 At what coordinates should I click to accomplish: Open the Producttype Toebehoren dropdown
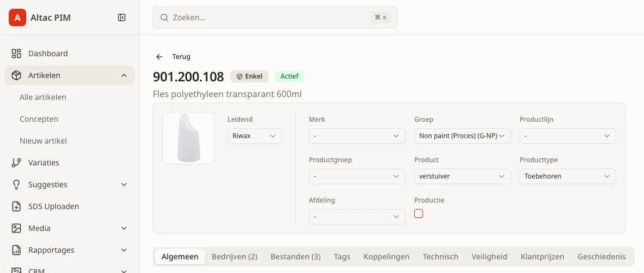pyautogui.click(x=568, y=176)
